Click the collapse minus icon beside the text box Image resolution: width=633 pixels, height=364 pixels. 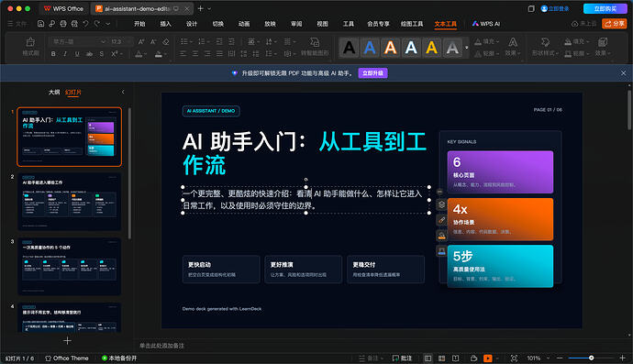click(440, 193)
